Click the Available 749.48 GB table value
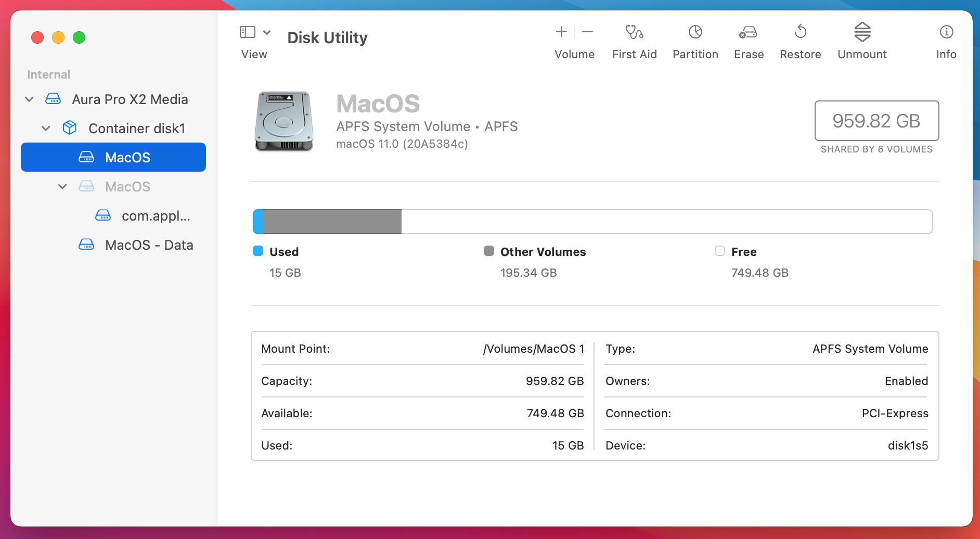The height and width of the screenshot is (539, 980). [x=556, y=413]
